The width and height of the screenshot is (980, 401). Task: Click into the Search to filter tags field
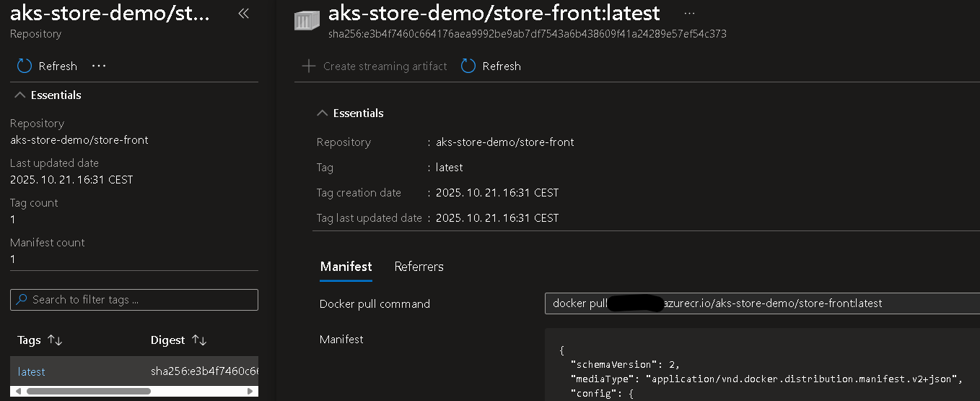coord(141,299)
